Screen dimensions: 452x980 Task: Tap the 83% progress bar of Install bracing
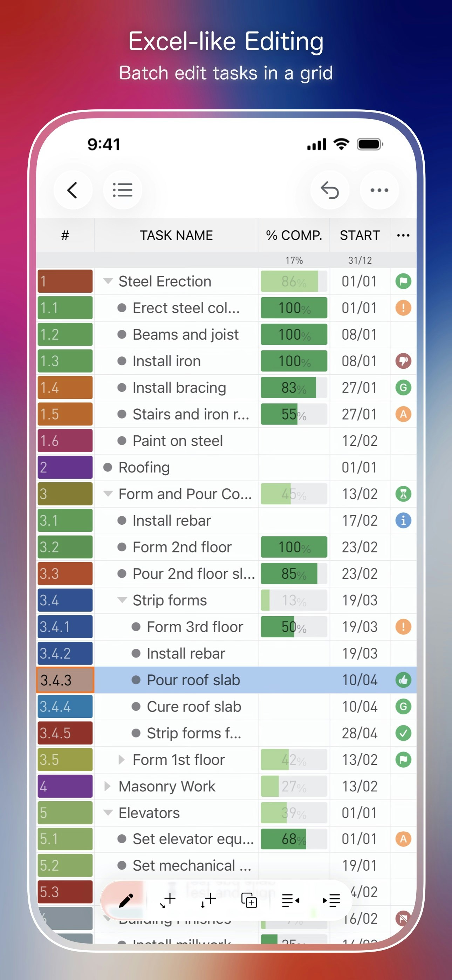tap(294, 387)
